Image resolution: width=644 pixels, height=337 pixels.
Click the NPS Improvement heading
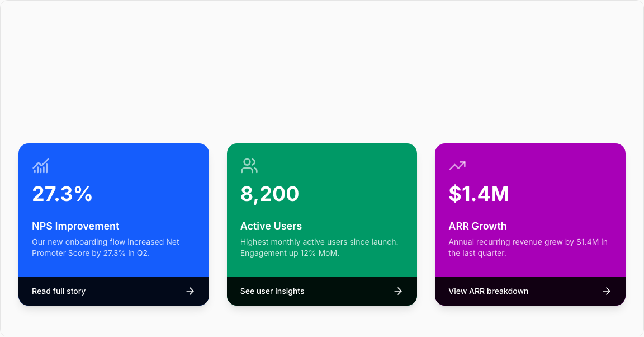pyautogui.click(x=75, y=226)
